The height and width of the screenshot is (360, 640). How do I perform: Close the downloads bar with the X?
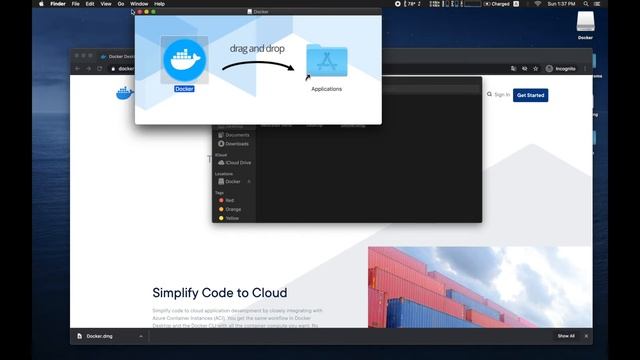point(586,336)
